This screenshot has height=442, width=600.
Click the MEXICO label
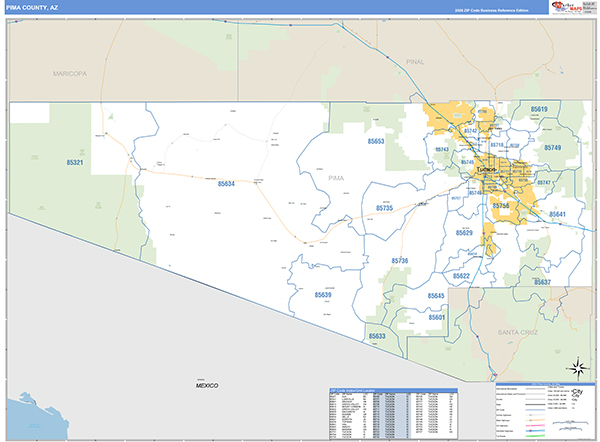207,386
